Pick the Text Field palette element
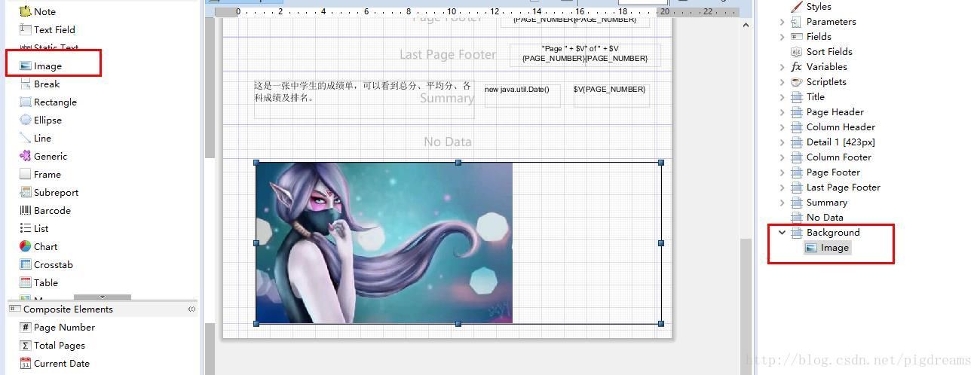Screen dimensions: 980x375 47,29
